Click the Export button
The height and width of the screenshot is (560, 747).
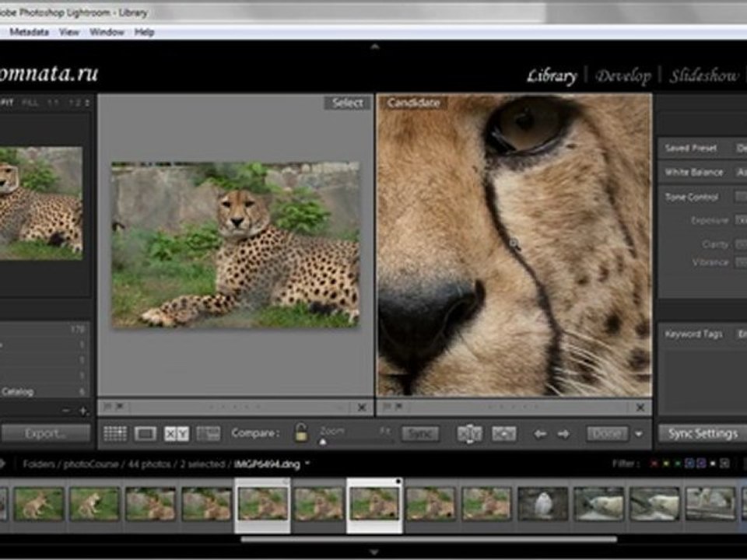point(46,433)
